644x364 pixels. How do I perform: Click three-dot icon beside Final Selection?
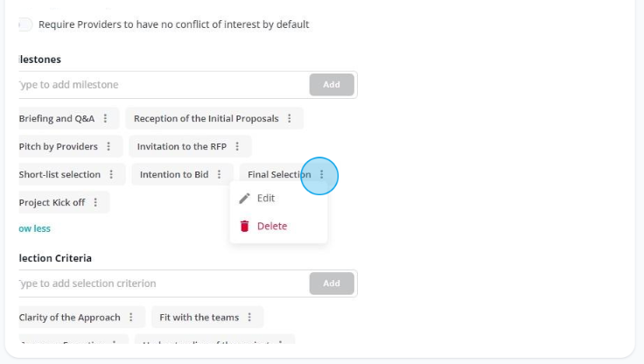[x=322, y=174]
